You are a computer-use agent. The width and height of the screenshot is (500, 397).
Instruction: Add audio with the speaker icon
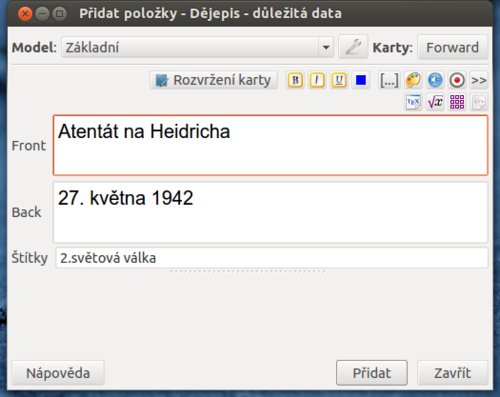(x=435, y=80)
